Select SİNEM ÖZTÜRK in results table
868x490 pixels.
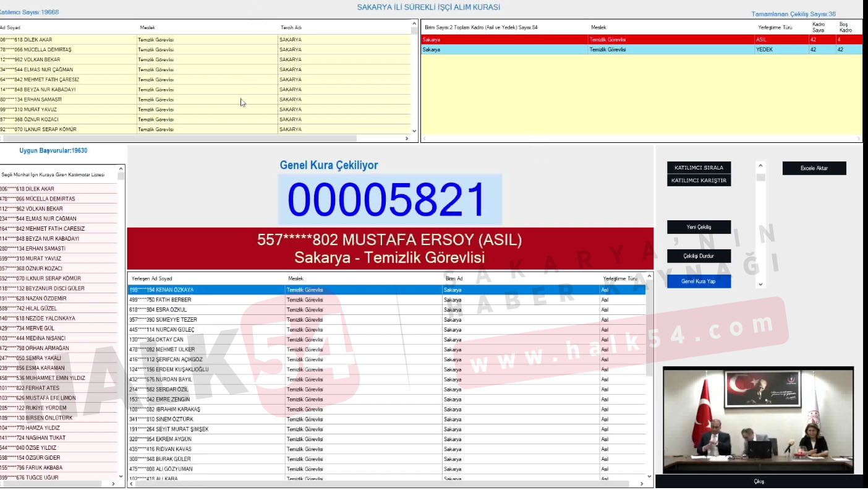click(386, 419)
